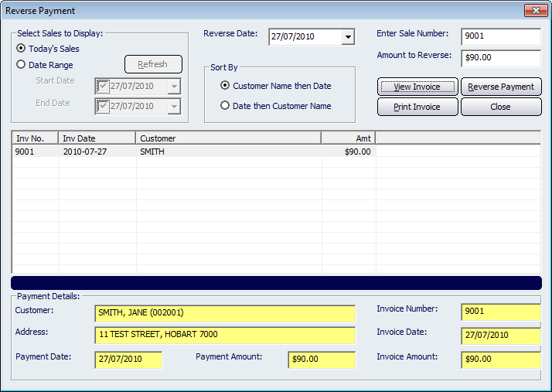Sort by the Inv Date column header
Viewport: 552px width, 392px height.
click(97, 138)
